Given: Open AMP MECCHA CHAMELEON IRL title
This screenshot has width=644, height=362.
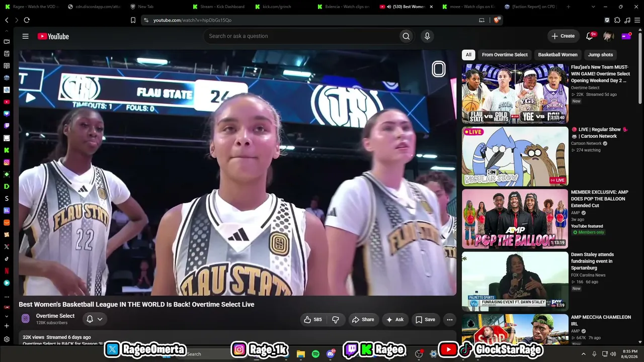Looking at the screenshot, I should coord(601,321).
